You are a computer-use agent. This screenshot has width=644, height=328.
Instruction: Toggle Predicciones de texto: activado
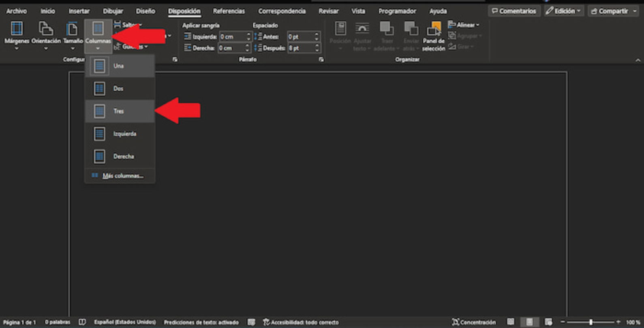coord(201,322)
